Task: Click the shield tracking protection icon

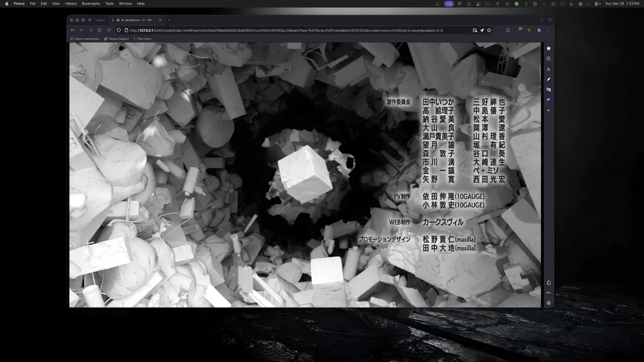Action: coord(119,30)
